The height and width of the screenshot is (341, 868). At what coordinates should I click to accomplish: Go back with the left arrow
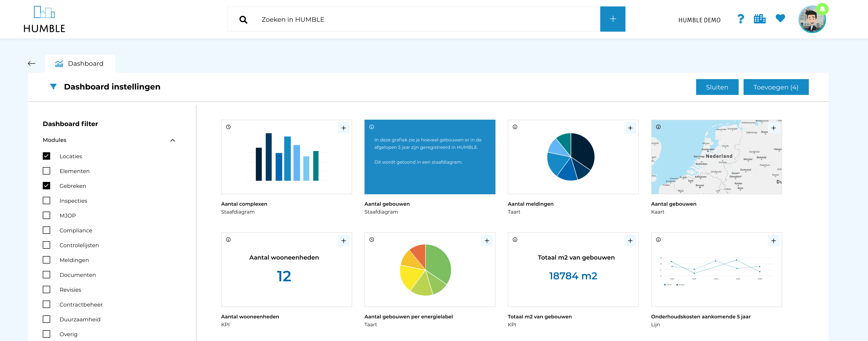[32, 63]
